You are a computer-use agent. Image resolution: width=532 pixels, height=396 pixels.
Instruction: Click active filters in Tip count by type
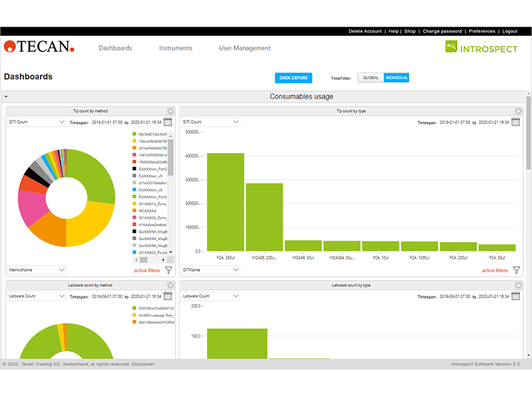pyautogui.click(x=495, y=271)
